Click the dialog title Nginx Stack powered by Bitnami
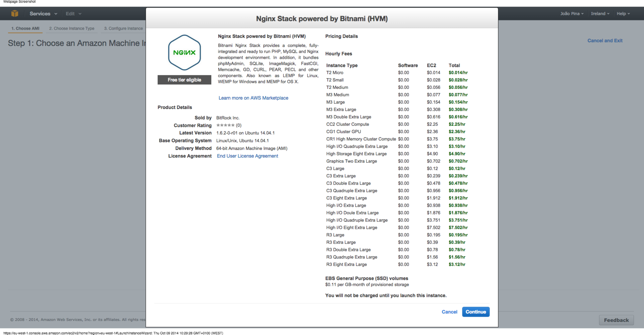 pyautogui.click(x=322, y=18)
